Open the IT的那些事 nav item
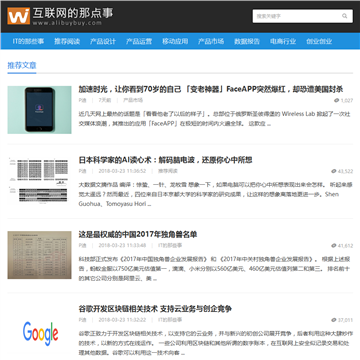 click(x=28, y=41)
